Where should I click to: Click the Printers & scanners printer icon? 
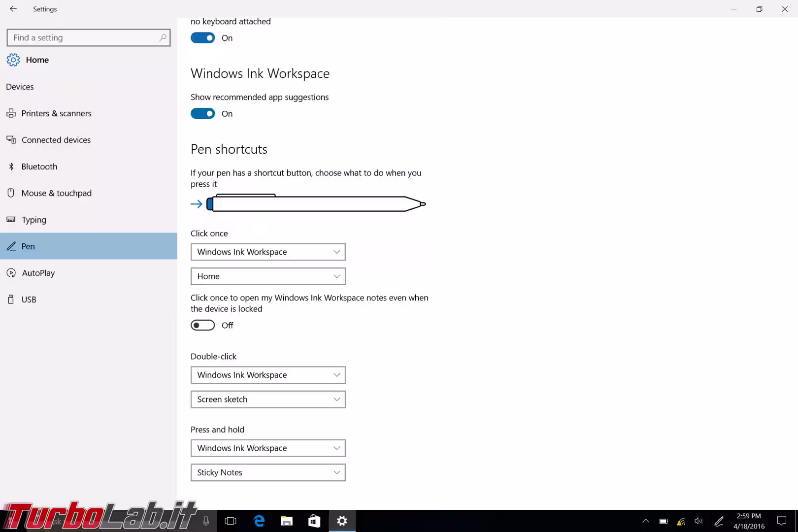11,113
